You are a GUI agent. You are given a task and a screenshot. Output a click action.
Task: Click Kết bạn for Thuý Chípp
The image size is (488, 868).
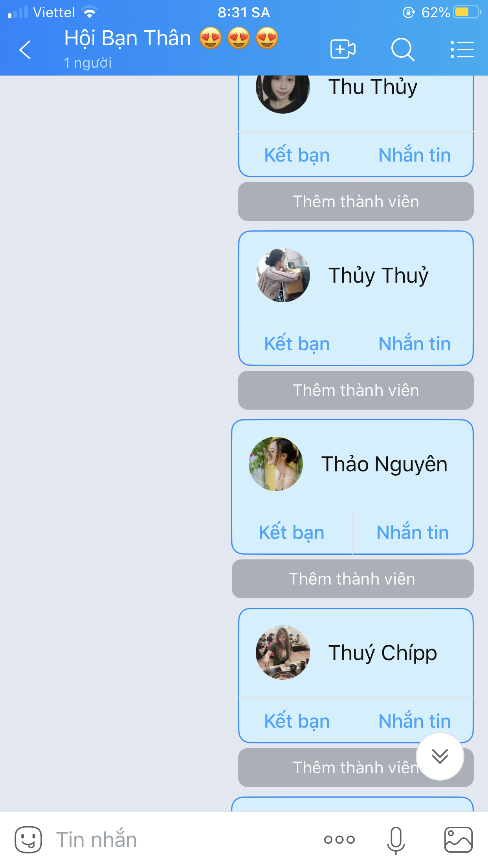tap(297, 721)
